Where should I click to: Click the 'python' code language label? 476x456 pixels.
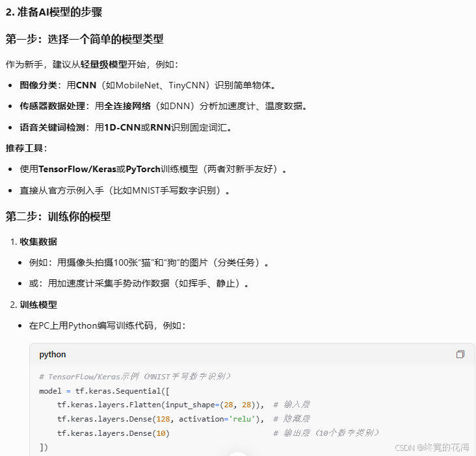[53, 355]
